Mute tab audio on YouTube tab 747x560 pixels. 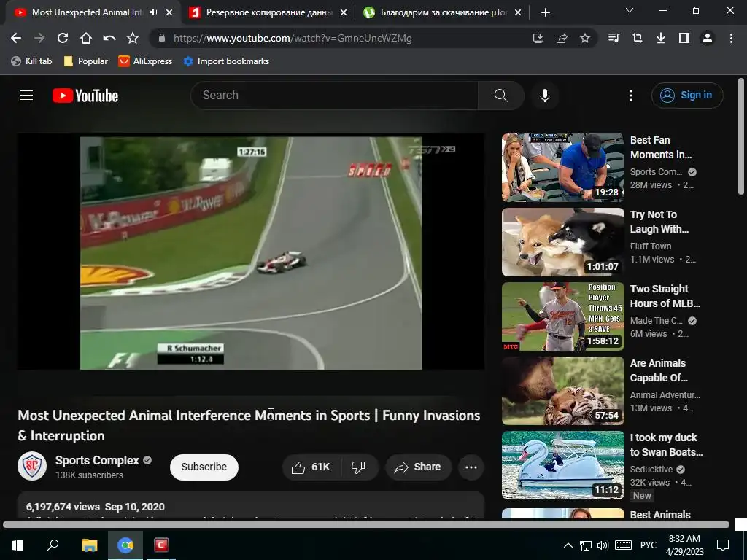click(153, 12)
